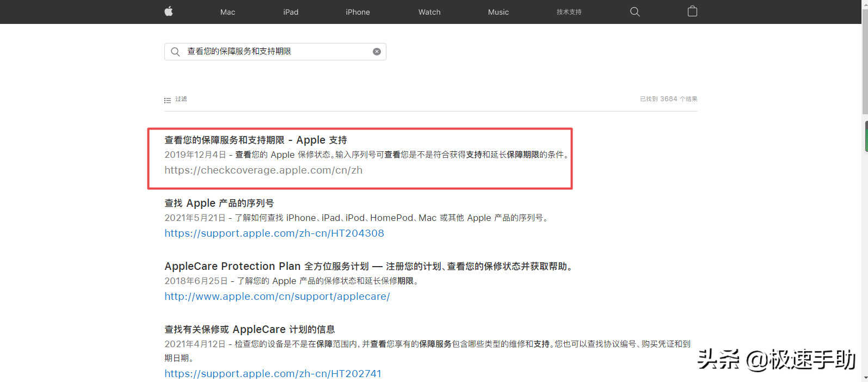Open the shopping bag icon

click(692, 11)
